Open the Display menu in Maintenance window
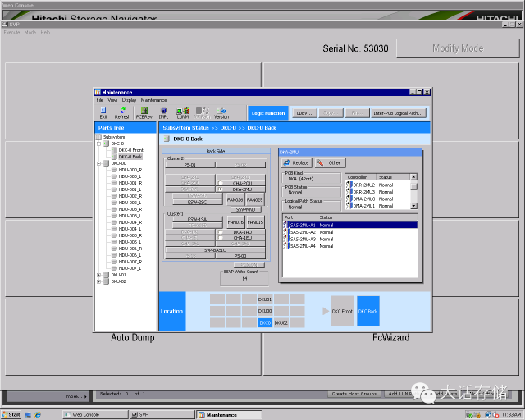 click(129, 100)
